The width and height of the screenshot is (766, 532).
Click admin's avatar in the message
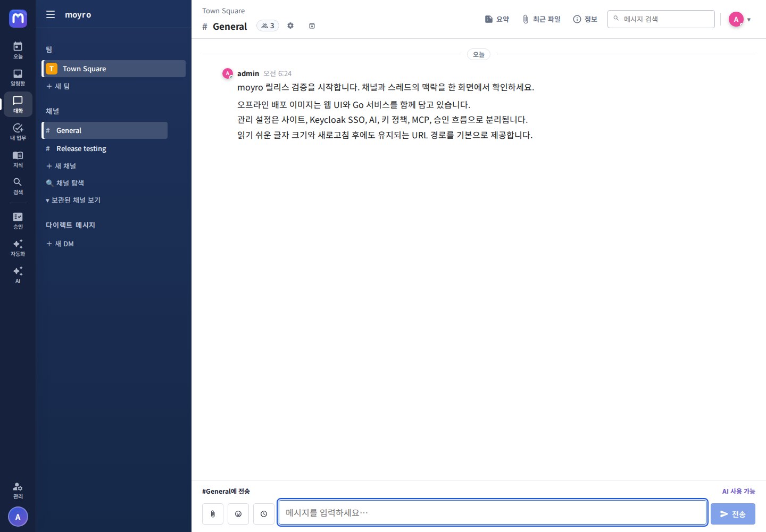228,73
